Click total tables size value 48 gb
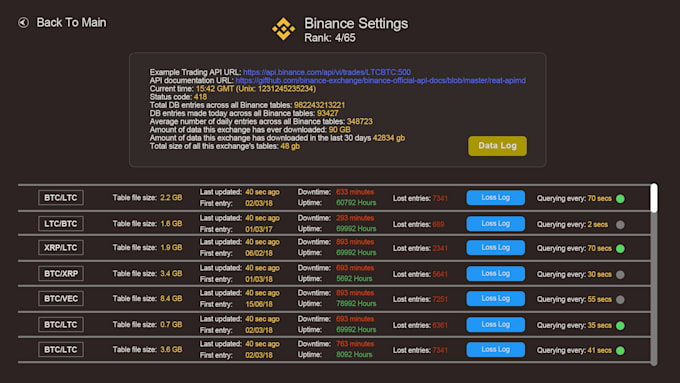This screenshot has height=383, width=680. coord(290,146)
